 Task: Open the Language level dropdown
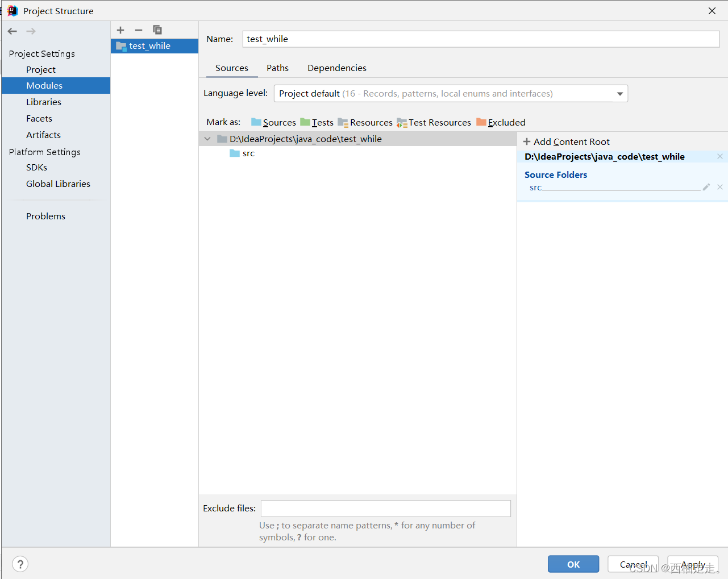coord(451,94)
